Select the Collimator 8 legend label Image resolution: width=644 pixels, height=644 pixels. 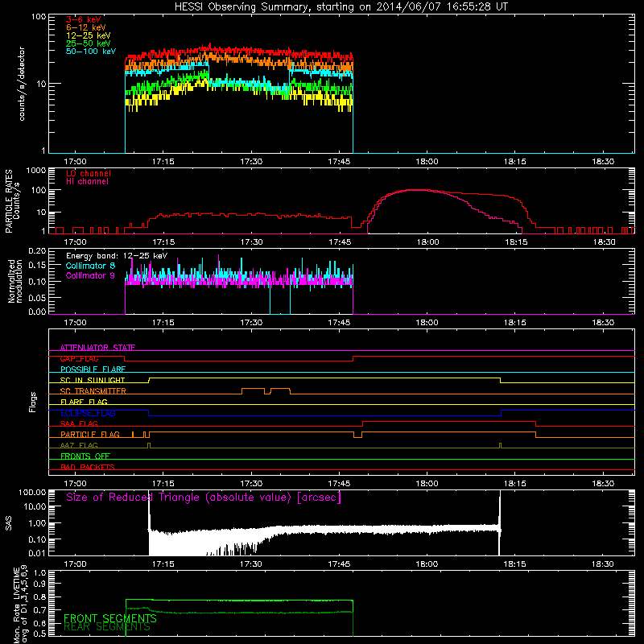[90, 266]
